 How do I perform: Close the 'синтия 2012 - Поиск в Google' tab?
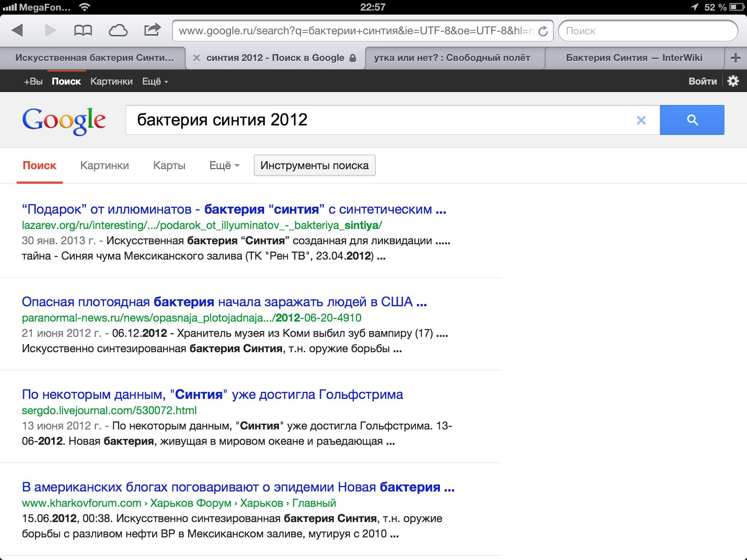pos(196,58)
